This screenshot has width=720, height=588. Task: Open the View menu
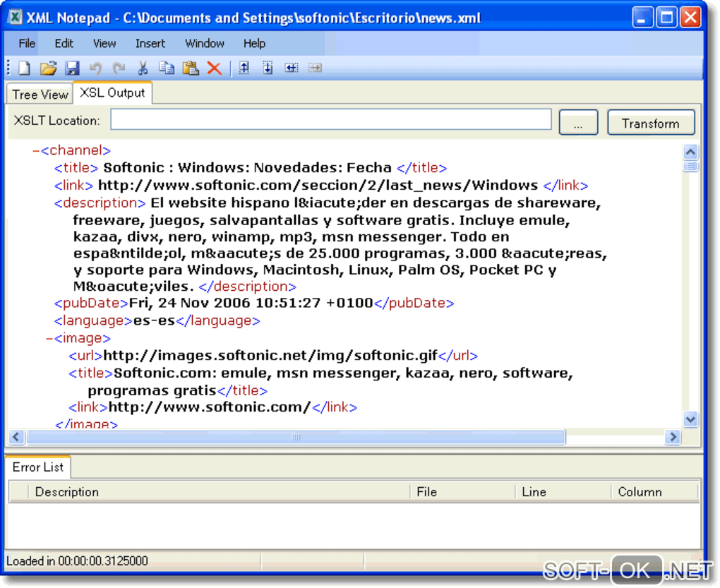tap(104, 44)
